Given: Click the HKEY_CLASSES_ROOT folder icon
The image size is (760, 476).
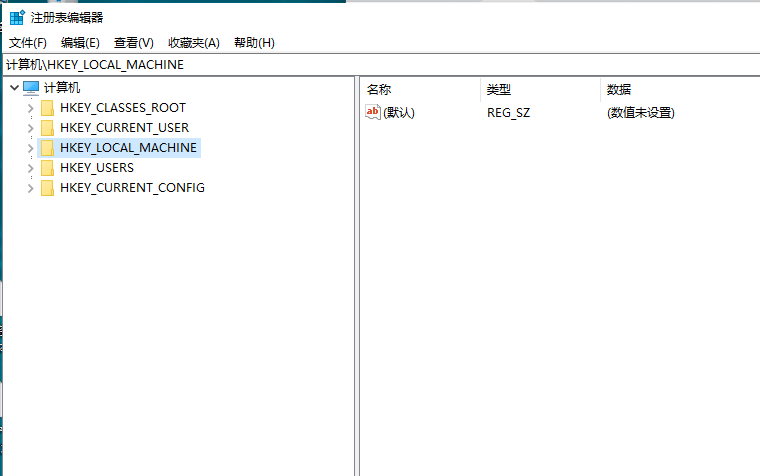Looking at the screenshot, I should click(x=47, y=108).
